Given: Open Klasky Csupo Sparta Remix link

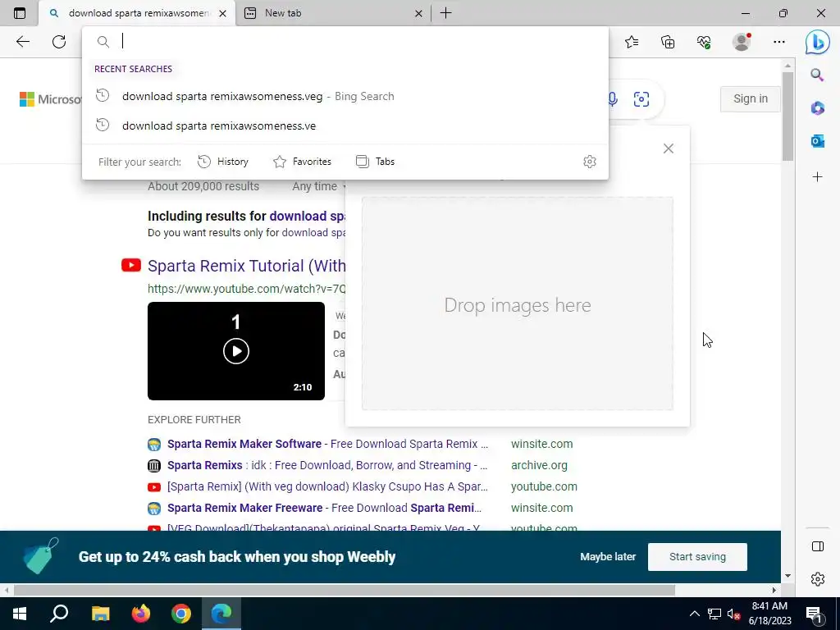Looking at the screenshot, I should pyautogui.click(x=327, y=486).
